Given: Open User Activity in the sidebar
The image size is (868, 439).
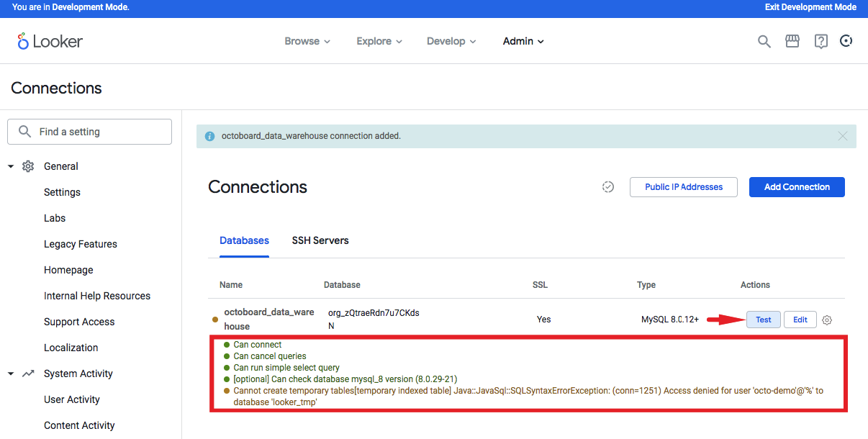Looking at the screenshot, I should click(x=72, y=399).
